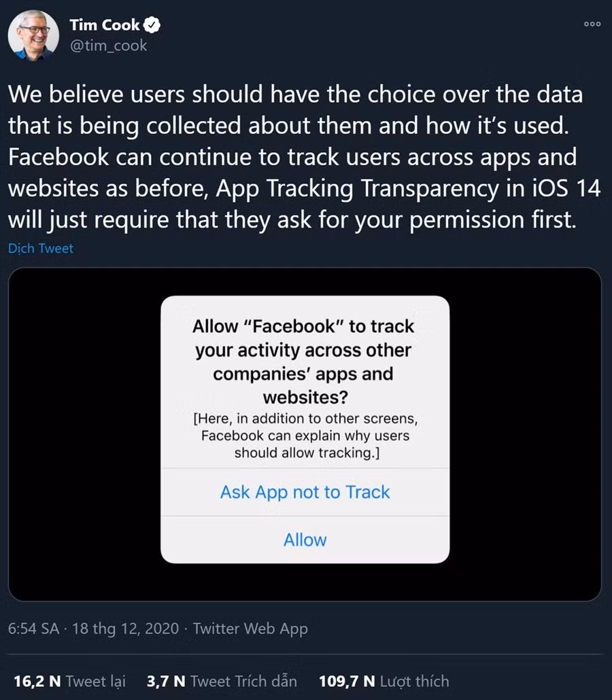Click the verified badge beside Tim Cook
The image size is (612, 700).
(151, 24)
